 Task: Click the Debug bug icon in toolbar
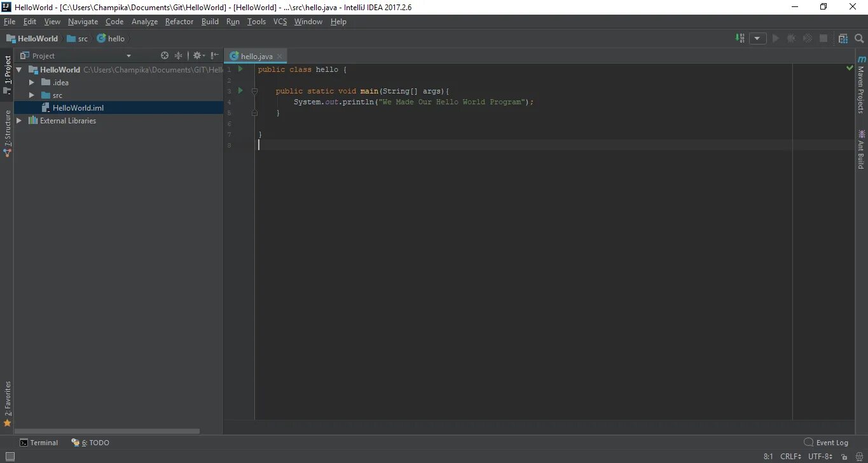tap(791, 38)
